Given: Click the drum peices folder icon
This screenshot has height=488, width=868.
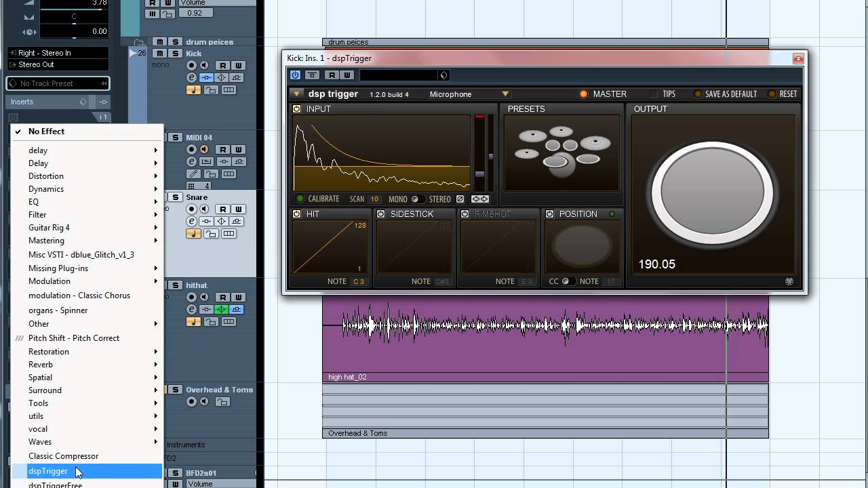Looking at the screenshot, I should 140,42.
